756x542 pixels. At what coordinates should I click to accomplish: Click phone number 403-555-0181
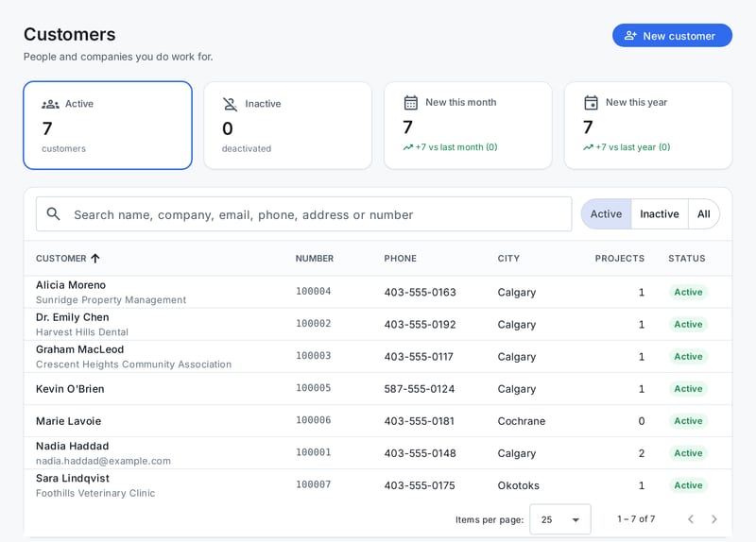click(x=420, y=421)
